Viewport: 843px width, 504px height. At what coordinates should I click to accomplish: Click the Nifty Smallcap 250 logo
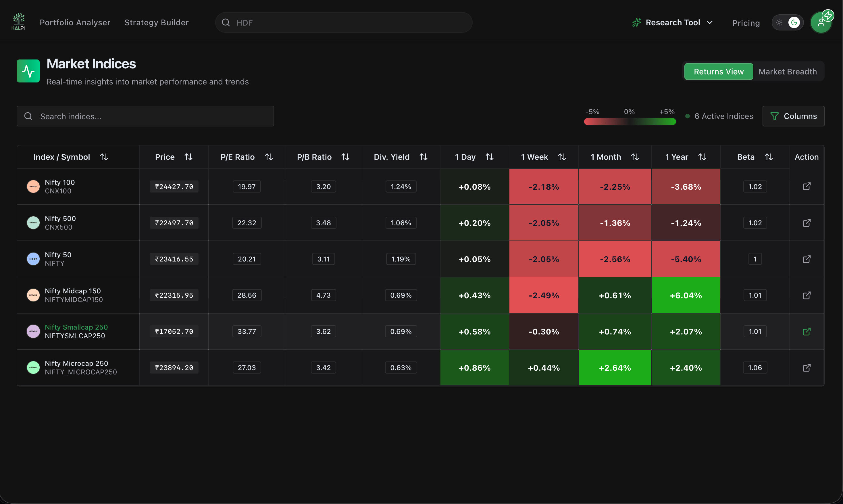(33, 331)
